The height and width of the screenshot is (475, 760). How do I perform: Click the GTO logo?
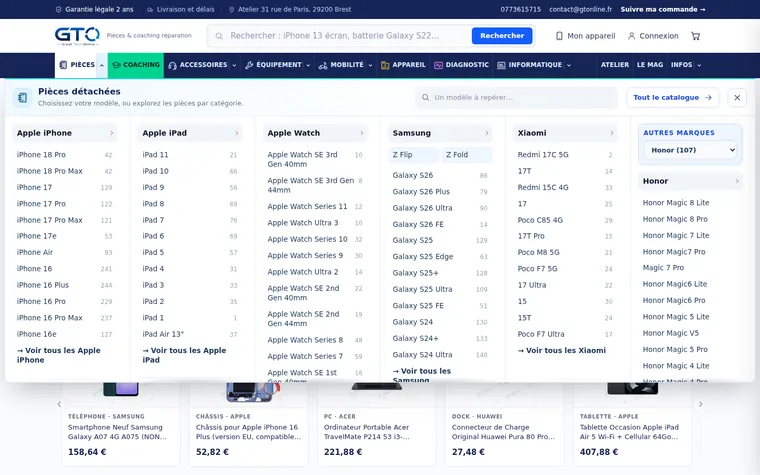tap(77, 36)
